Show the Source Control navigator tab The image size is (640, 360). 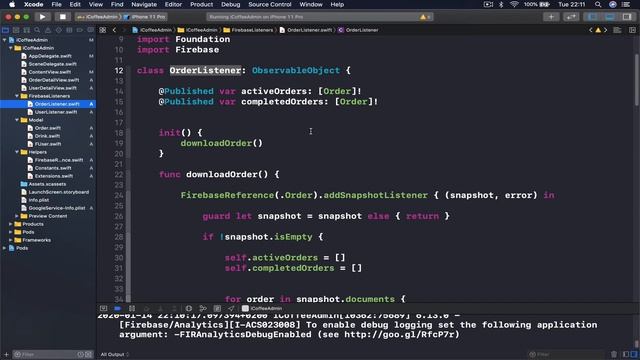16,30
